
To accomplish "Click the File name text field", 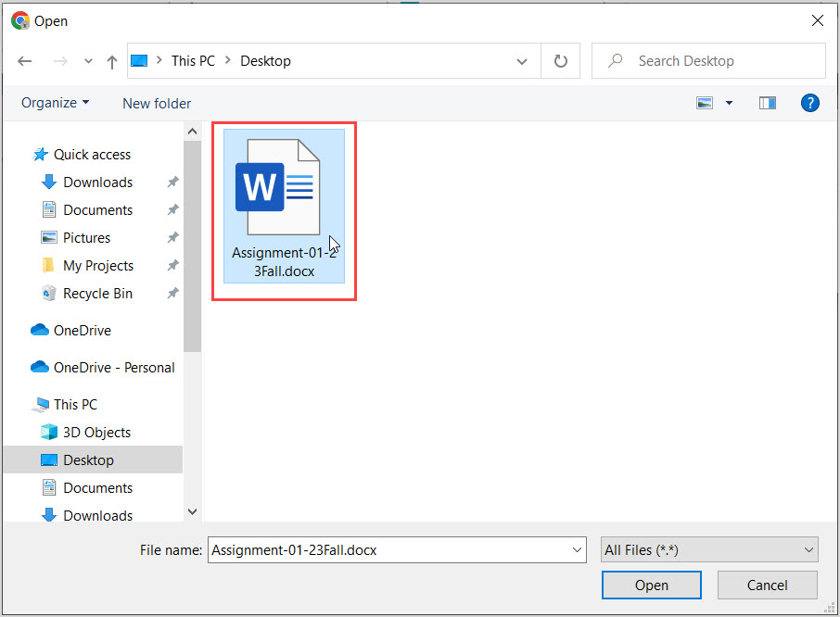I will point(388,549).
